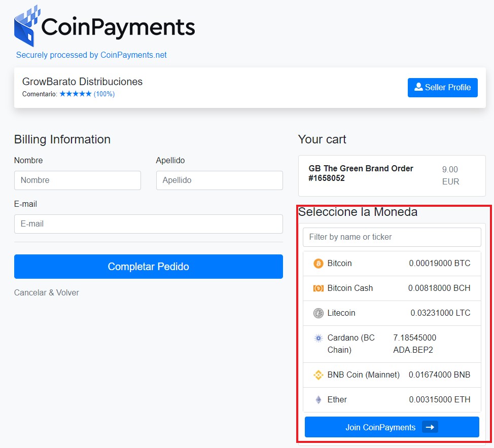494x448 pixels.
Task: Click amount 0.00818000 BCH
Action: (x=439, y=288)
